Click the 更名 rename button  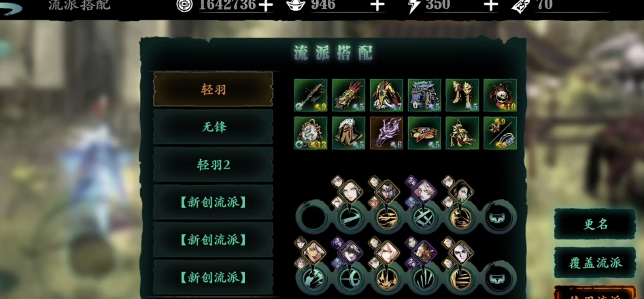point(595,224)
